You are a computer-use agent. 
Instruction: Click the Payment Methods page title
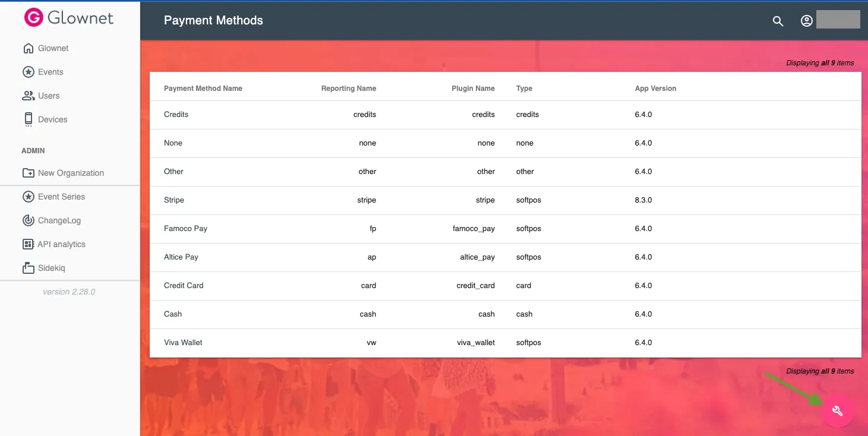[x=213, y=20]
